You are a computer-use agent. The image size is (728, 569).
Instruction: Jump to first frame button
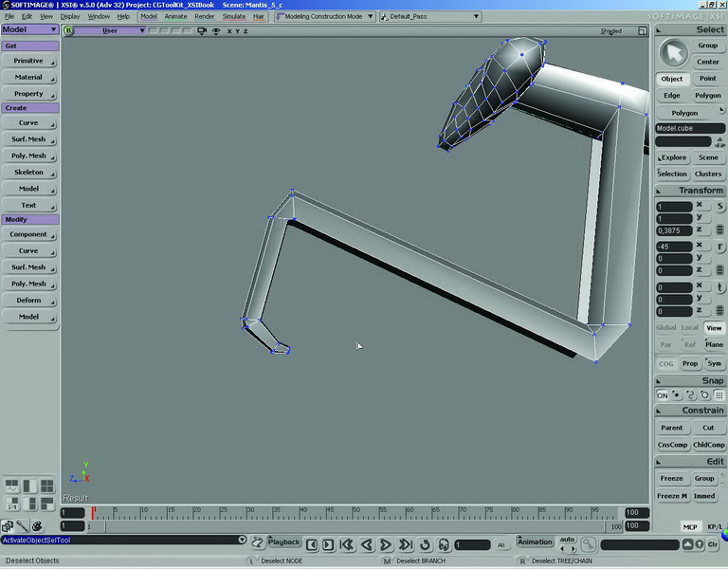(346, 544)
